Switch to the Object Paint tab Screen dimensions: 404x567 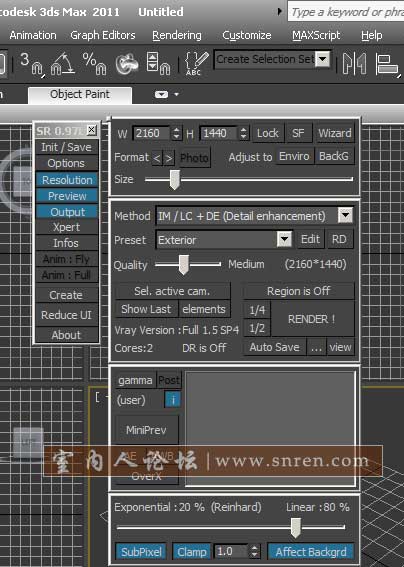point(80,95)
